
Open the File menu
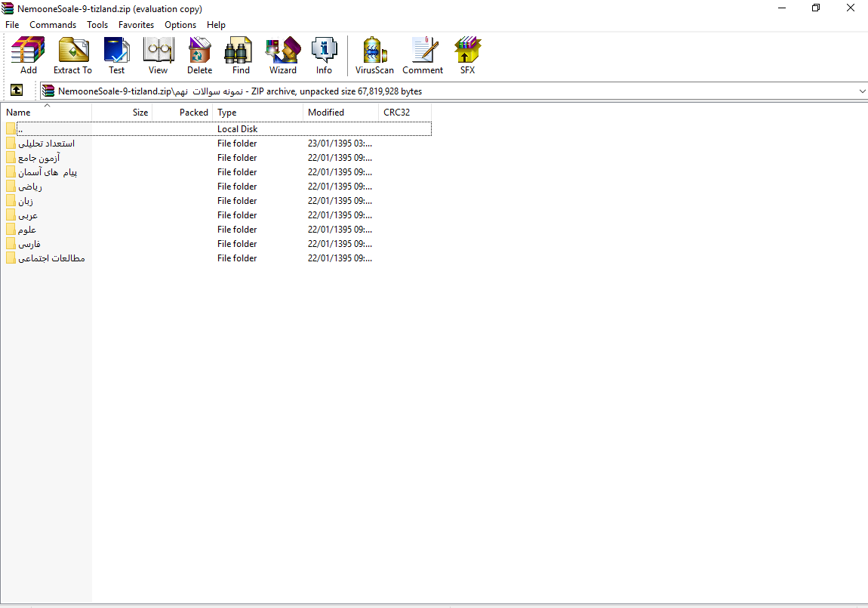[12, 25]
